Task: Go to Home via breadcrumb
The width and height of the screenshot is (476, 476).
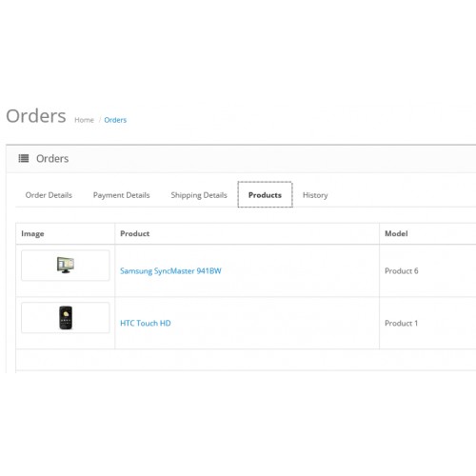Action: pos(84,120)
